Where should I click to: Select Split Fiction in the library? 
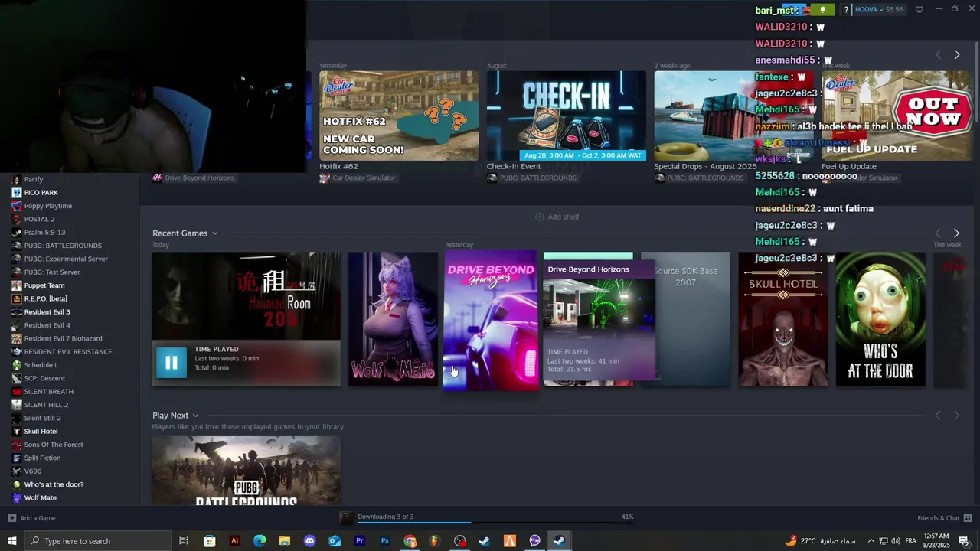pyautogui.click(x=42, y=458)
